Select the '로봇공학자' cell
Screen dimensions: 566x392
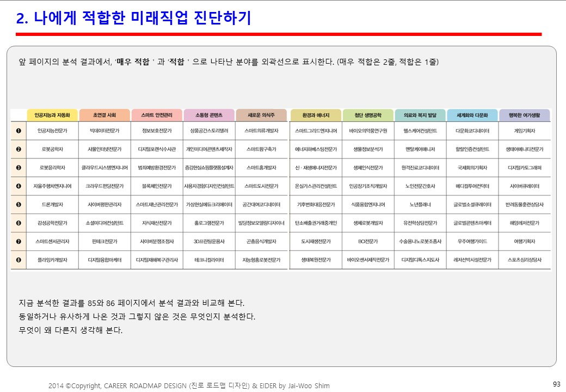[52, 149]
